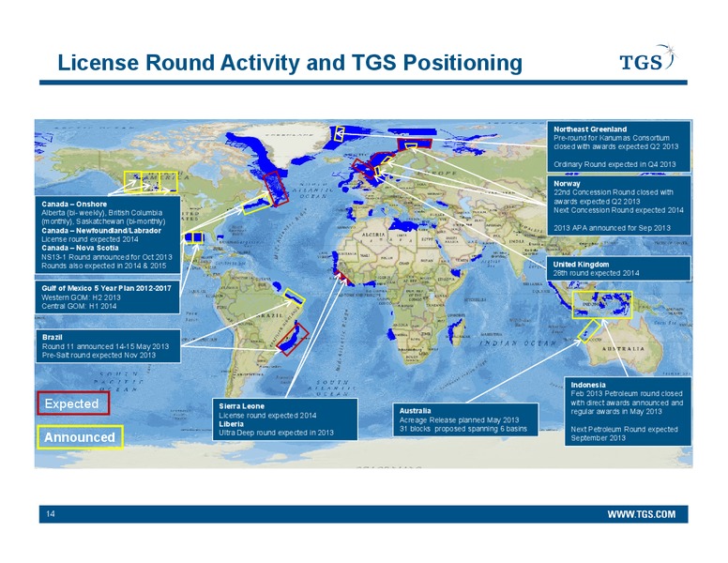Viewport: 728px width, 563px height.
Task: Click the slide number 14 in footer
Action: [50, 514]
